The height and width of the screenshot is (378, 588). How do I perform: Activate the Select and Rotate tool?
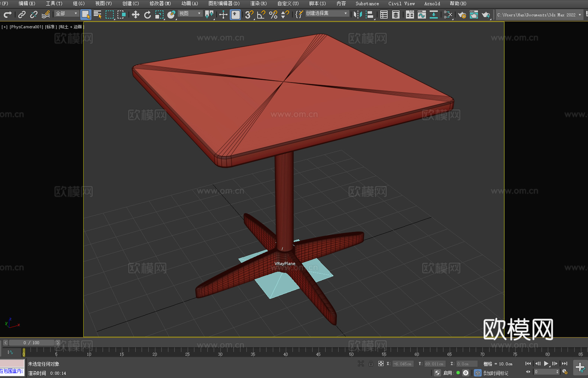pos(148,14)
